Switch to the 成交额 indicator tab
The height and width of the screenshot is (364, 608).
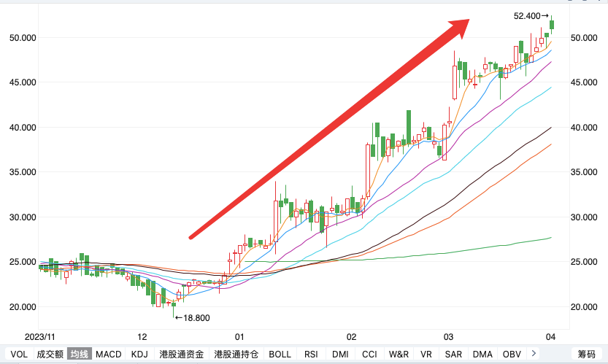coord(50,355)
